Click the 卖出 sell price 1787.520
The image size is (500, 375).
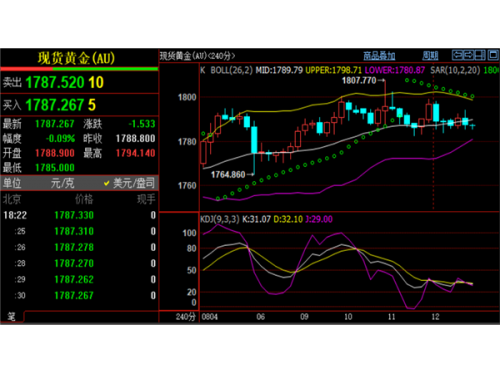tap(55, 82)
